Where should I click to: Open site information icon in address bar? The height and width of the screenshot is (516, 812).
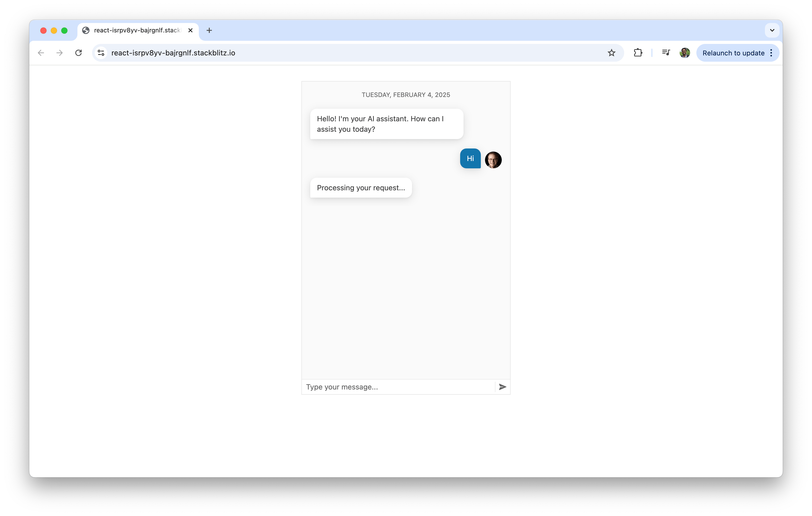click(101, 53)
